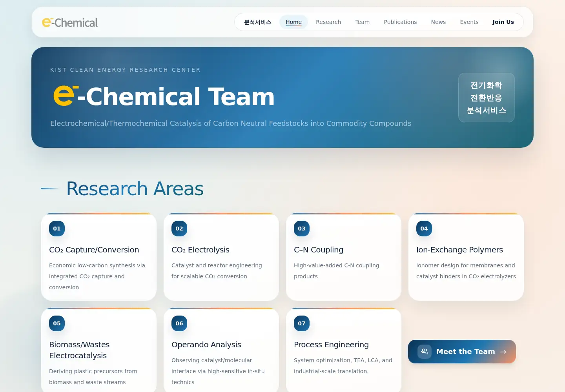Click the 05 number badge
Screen dimensions: 565x392
pyautogui.click(x=57, y=323)
